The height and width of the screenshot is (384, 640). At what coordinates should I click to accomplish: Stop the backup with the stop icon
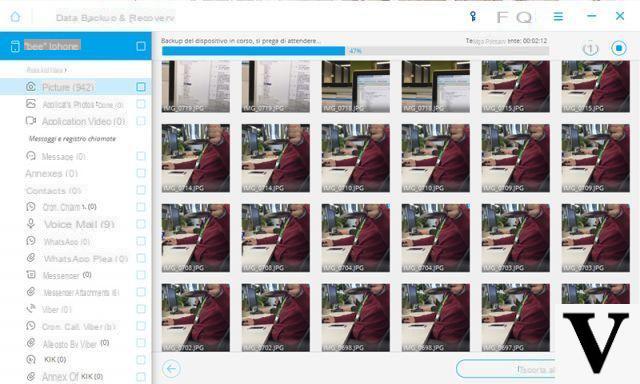(619, 48)
